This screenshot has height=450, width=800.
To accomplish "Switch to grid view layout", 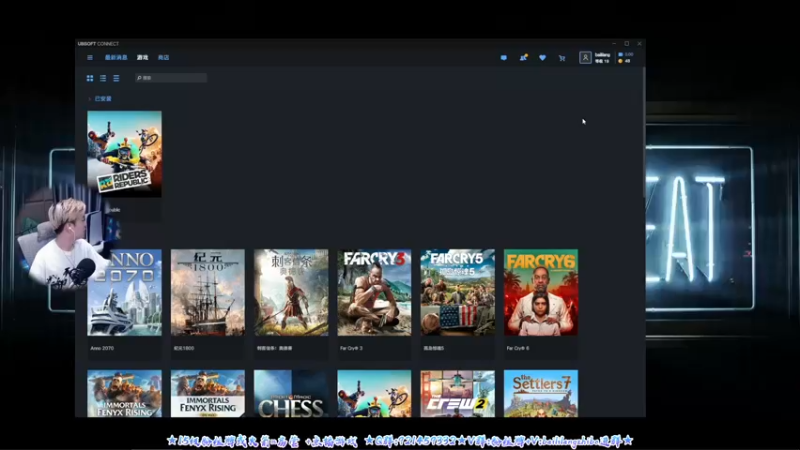I will coord(90,78).
